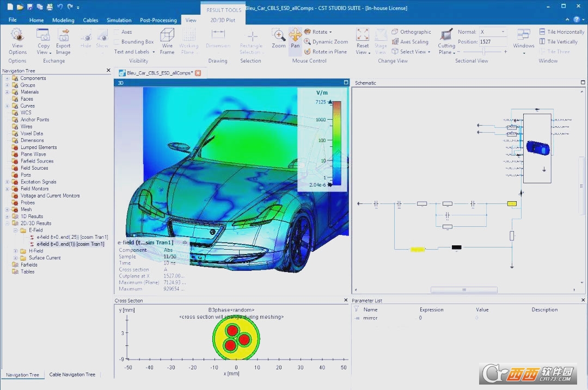Open the File menu

[13, 20]
